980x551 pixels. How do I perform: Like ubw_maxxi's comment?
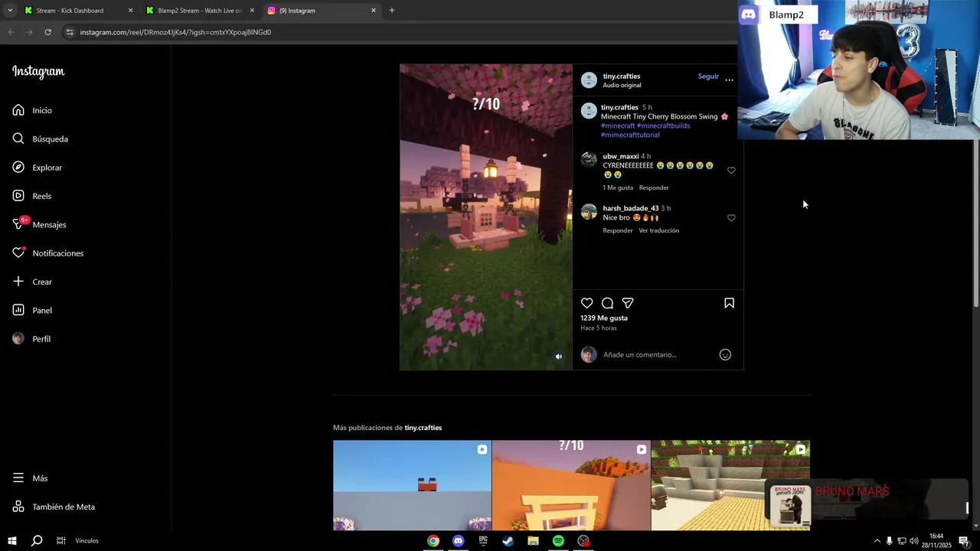tap(731, 171)
